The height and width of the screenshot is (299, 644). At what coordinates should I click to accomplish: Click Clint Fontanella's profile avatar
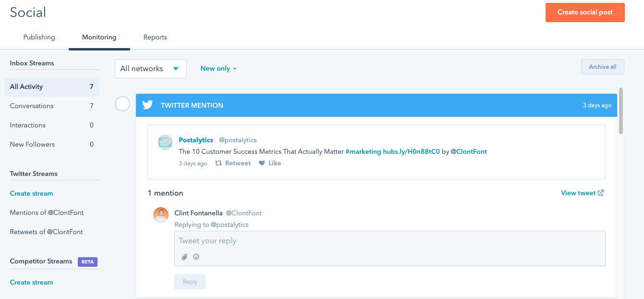point(161,215)
